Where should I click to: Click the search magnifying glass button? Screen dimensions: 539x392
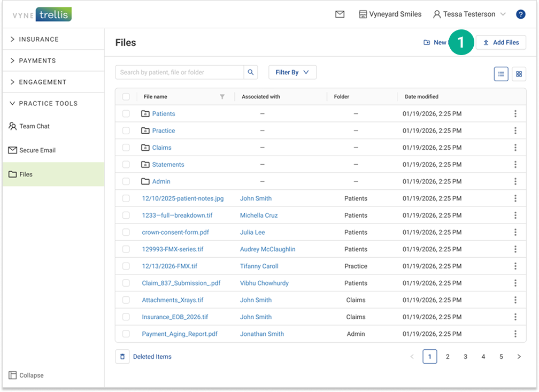click(x=251, y=72)
